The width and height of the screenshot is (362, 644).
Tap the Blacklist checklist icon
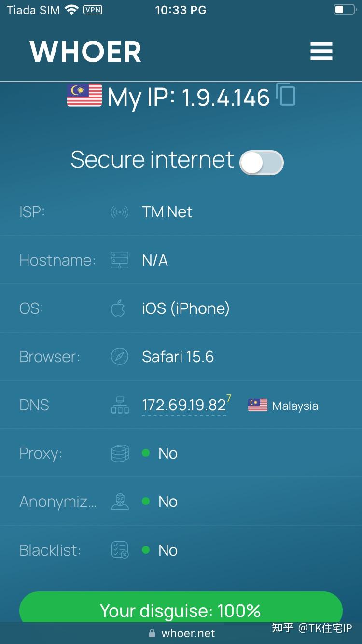[x=120, y=550]
